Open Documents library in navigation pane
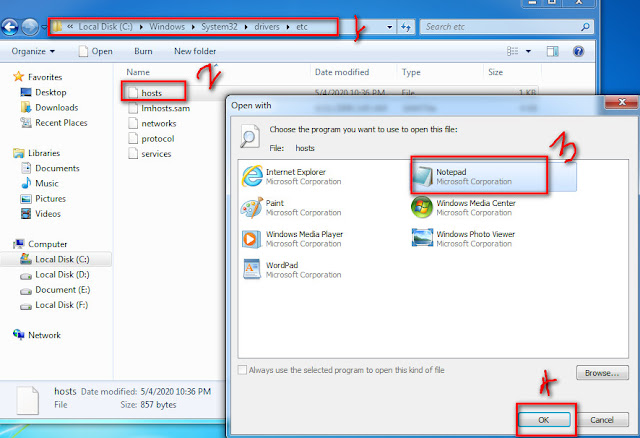 pos(50,168)
